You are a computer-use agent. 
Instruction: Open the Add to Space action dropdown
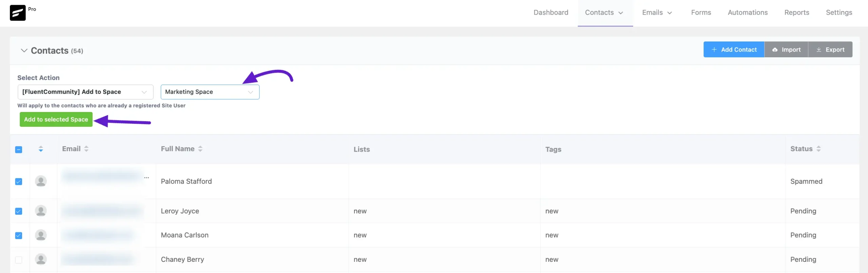click(x=85, y=92)
